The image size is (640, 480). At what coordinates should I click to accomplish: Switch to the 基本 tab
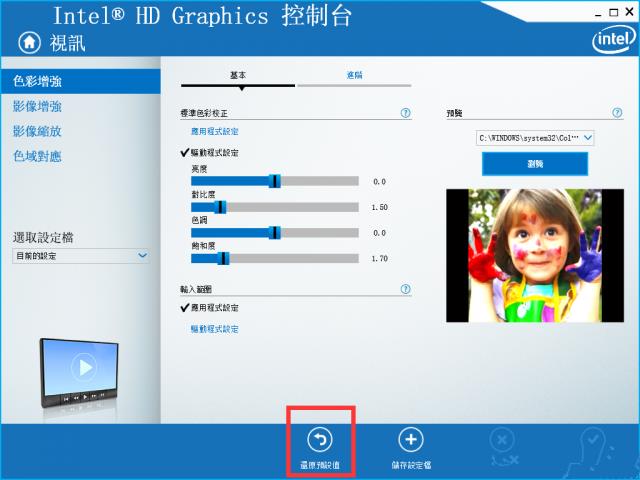pyautogui.click(x=238, y=76)
